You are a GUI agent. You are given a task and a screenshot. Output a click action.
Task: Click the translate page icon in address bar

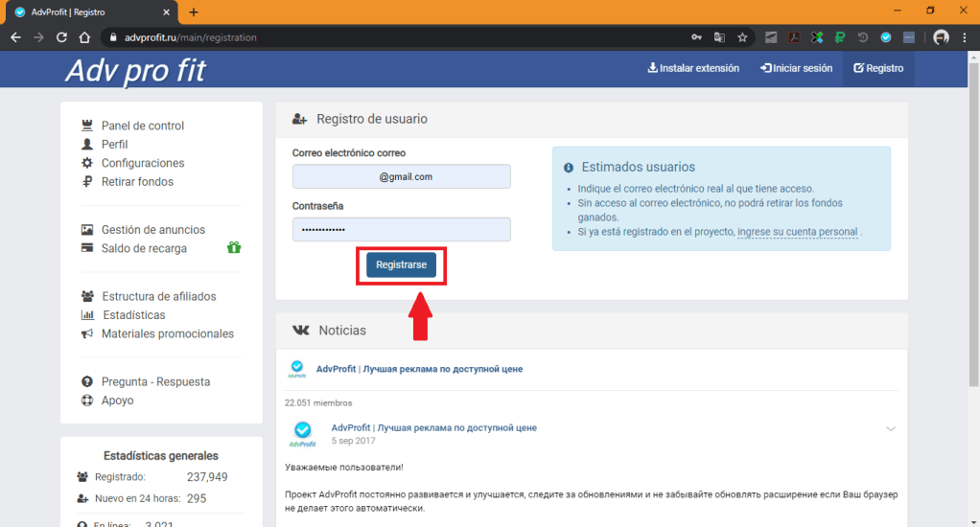[719, 37]
